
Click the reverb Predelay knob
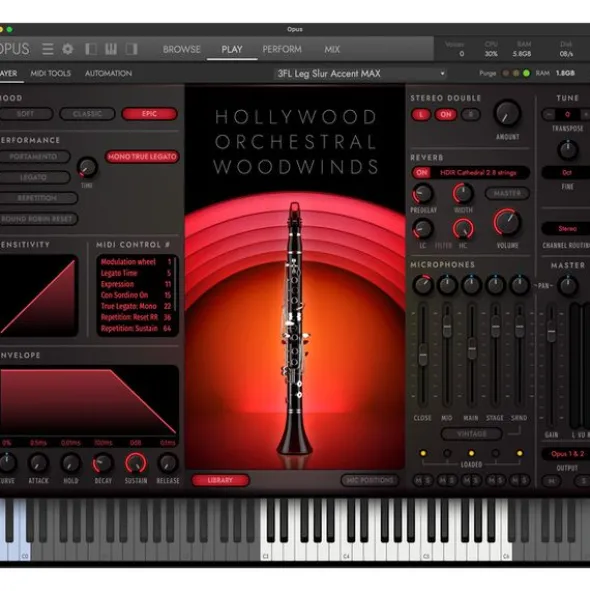(x=423, y=194)
